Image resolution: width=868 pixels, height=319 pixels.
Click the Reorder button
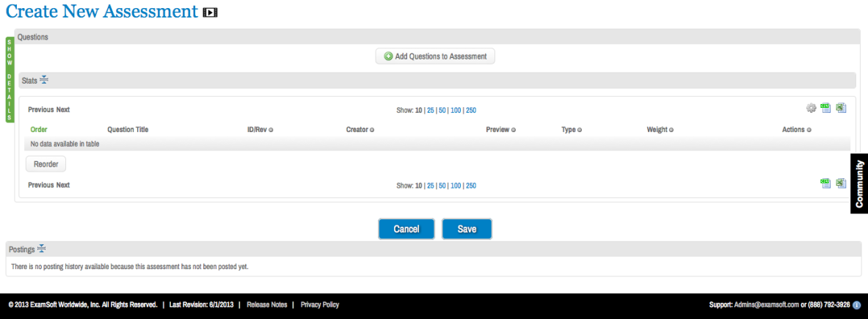pos(45,164)
